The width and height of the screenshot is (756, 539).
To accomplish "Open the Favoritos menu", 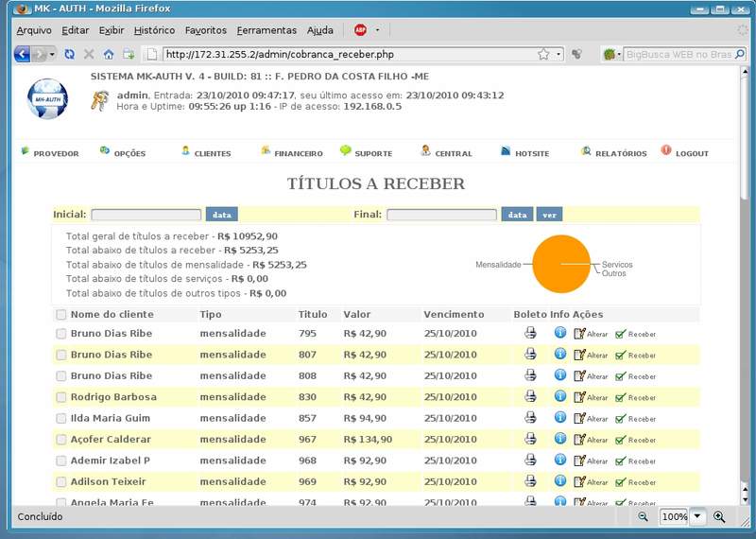I will 206,30.
